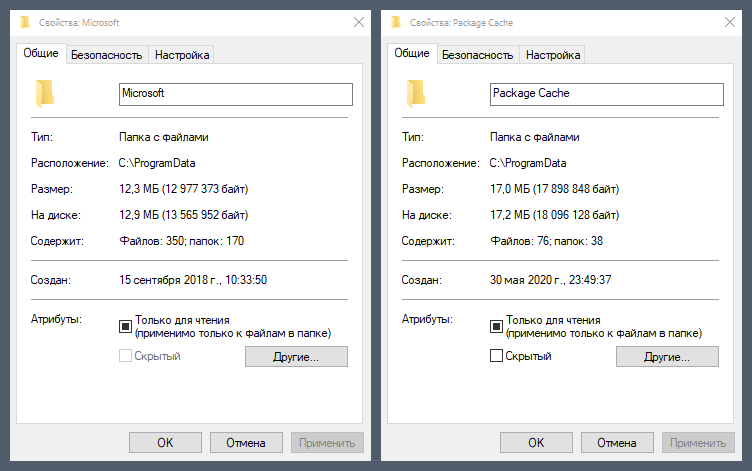Select the Общие tab in Package Cache window
The height and width of the screenshot is (471, 752).
tap(410, 54)
